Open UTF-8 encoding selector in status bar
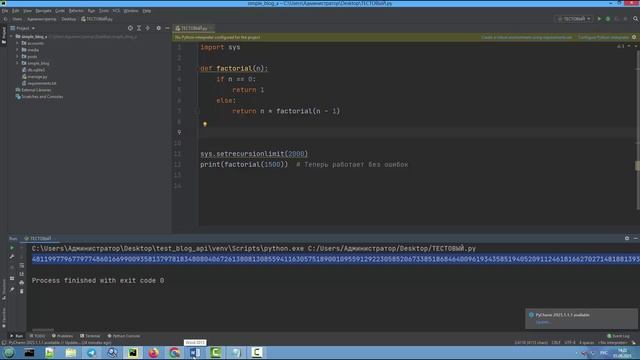The height and width of the screenshot is (360, 640). tap(570, 342)
